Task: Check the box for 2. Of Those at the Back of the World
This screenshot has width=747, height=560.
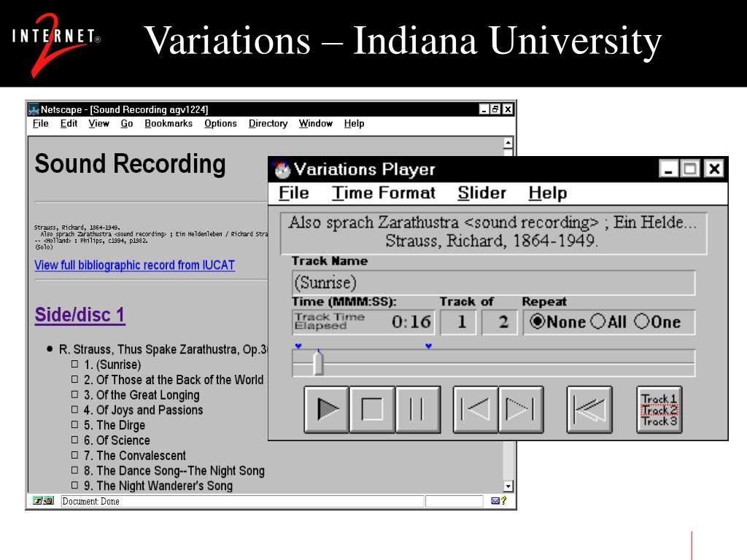Action: [75, 379]
